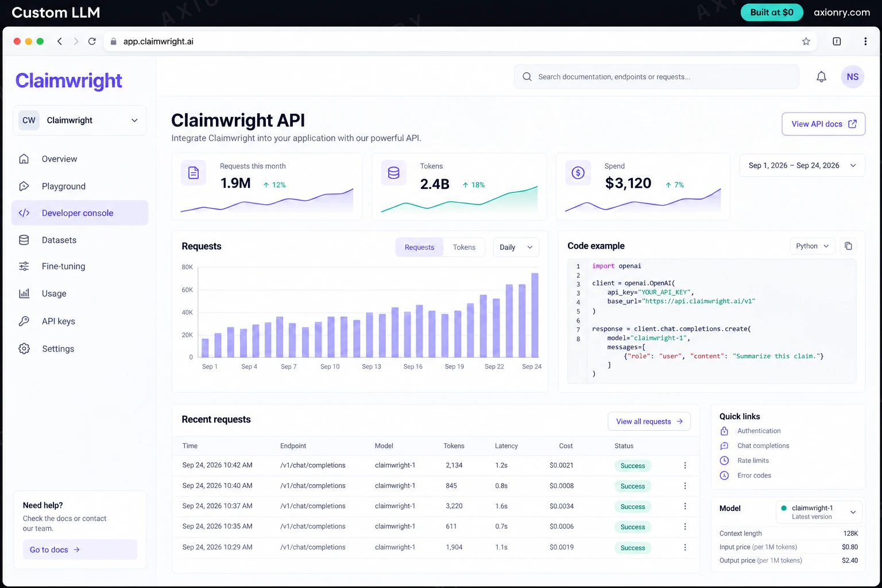Switch chart to Tokens view

click(464, 247)
